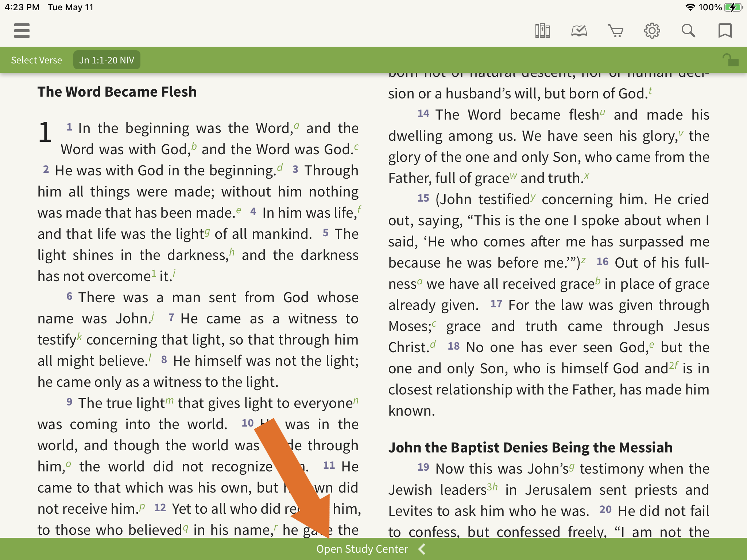Open cross-reference n after 'everyone'
747x560 pixels.
(x=356, y=401)
